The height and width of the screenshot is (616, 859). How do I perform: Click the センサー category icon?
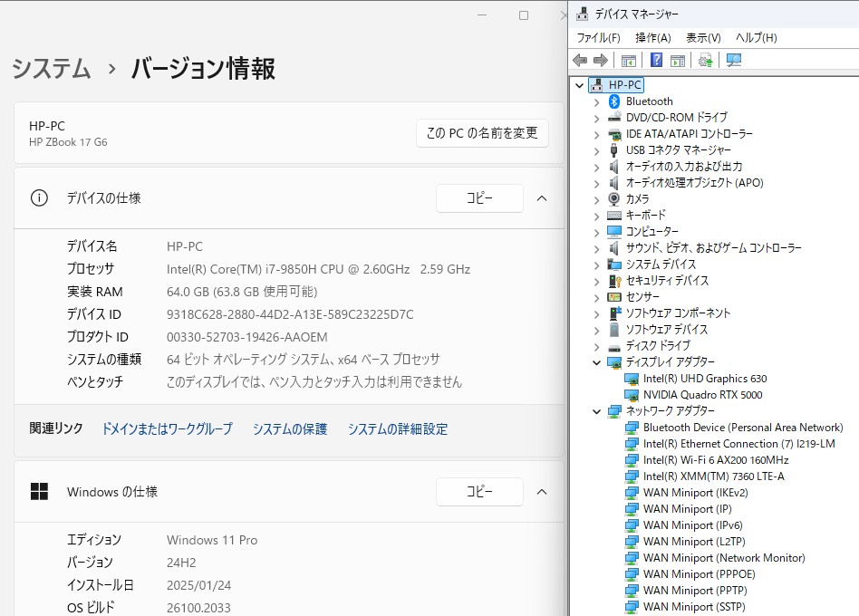point(614,297)
